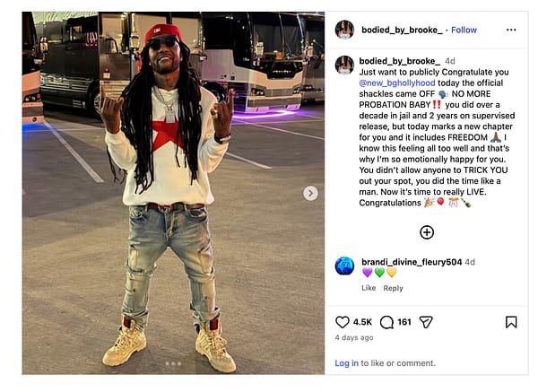Open bodied_by_brooke_ header profile picture
The width and height of the screenshot is (538, 392).
[344, 30]
